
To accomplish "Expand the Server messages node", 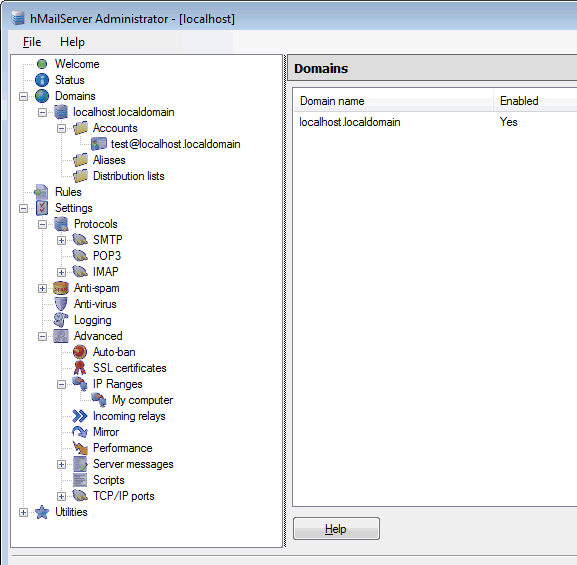I will coord(61,465).
